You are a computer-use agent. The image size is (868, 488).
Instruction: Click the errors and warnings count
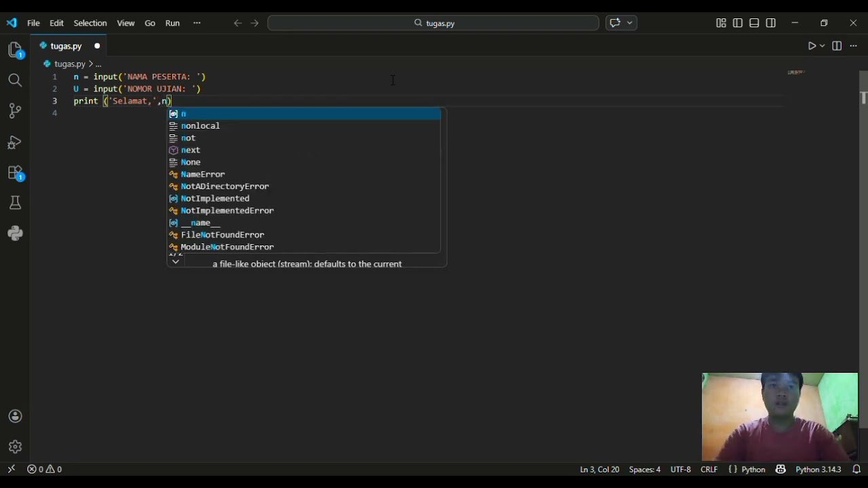(45, 469)
